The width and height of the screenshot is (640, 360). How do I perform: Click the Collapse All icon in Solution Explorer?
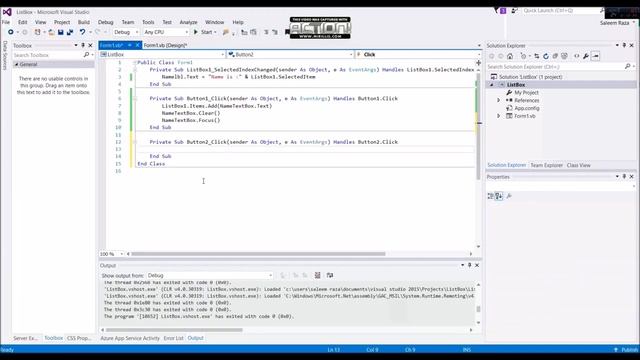point(555,56)
